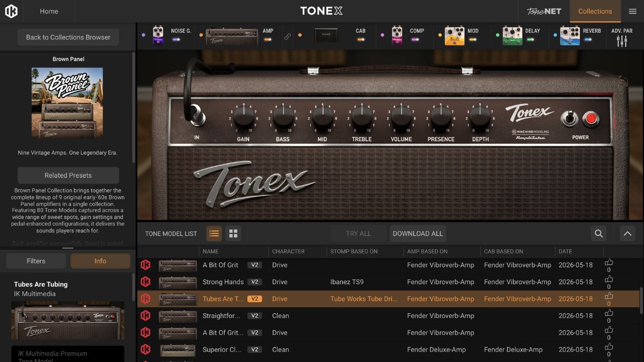Screen dimensions: 644x362
Task: Open the ToneNET tab
Action: click(x=544, y=11)
